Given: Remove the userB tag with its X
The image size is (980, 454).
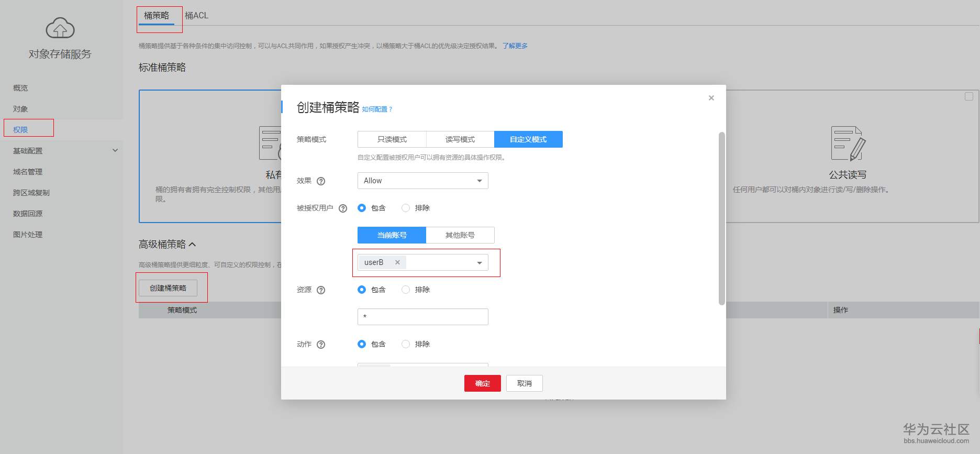Looking at the screenshot, I should 397,262.
